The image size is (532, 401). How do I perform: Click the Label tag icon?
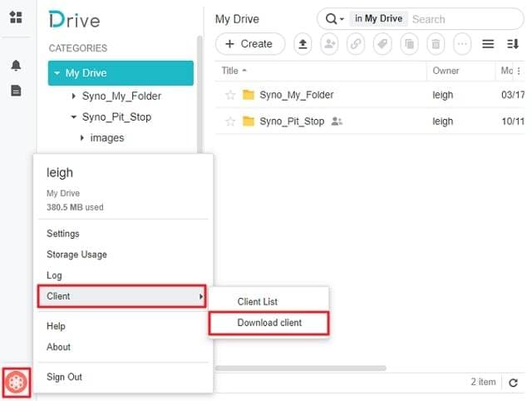click(382, 44)
